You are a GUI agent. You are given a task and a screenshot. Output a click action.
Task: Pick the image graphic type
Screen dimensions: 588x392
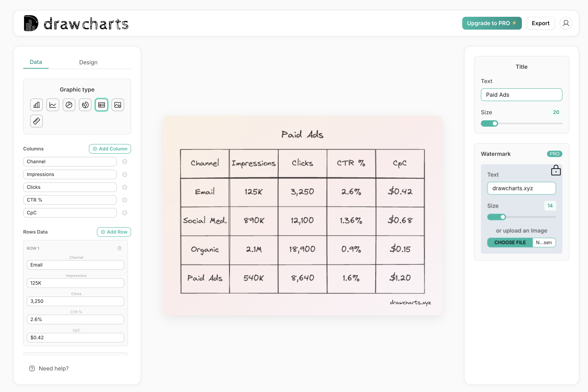point(118,105)
